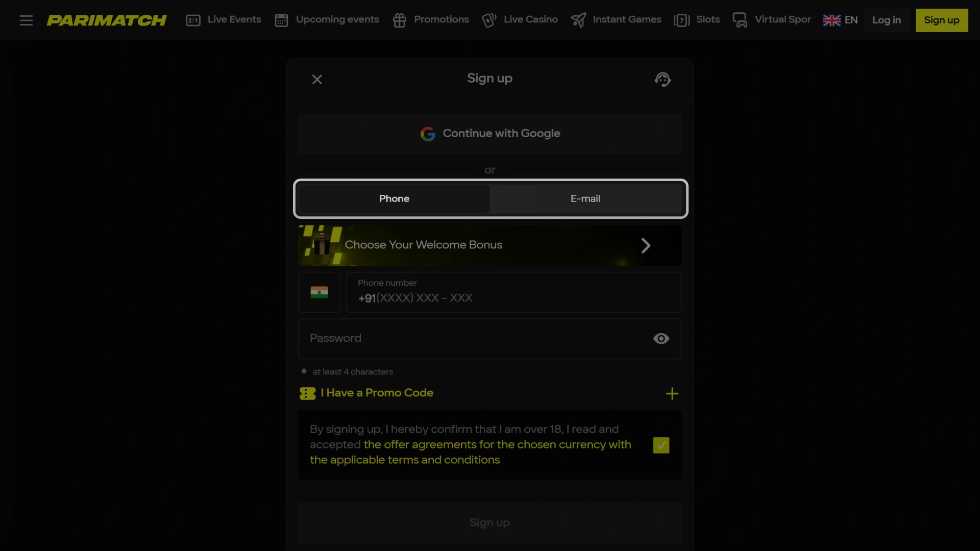Open the Slots section icon
The width and height of the screenshot is (980, 551).
click(682, 20)
